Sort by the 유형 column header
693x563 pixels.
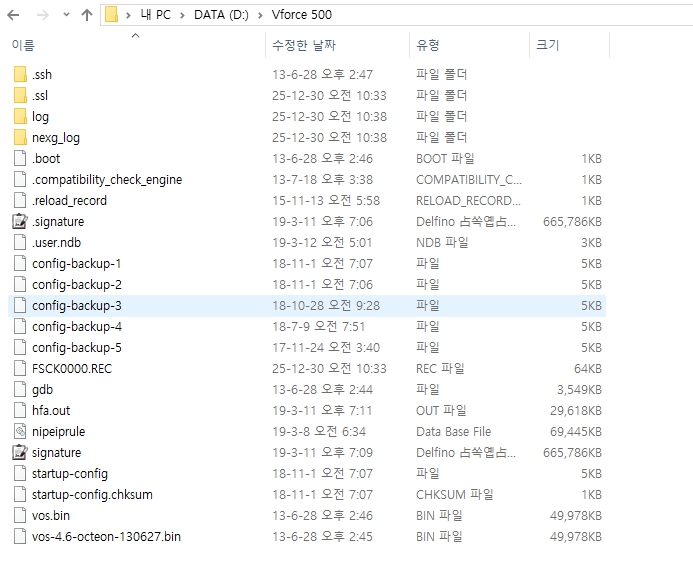click(428, 46)
